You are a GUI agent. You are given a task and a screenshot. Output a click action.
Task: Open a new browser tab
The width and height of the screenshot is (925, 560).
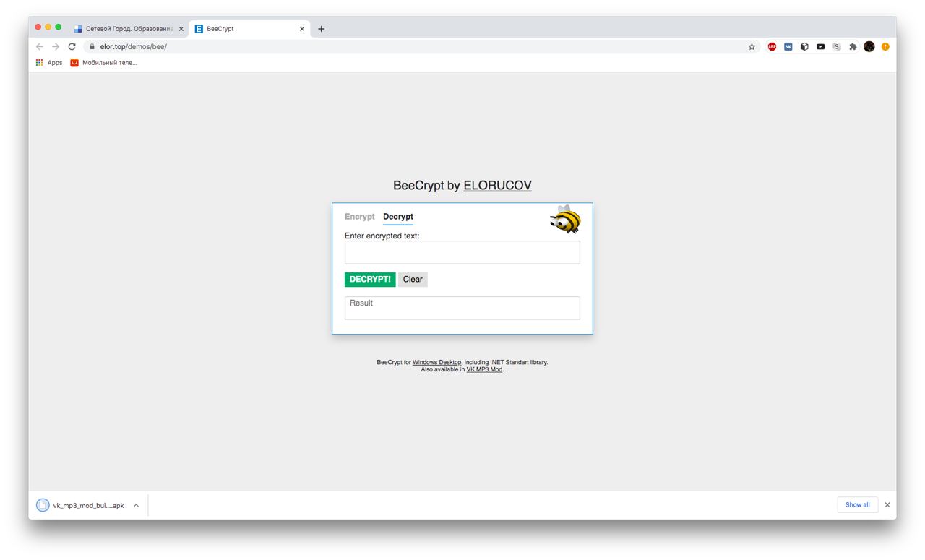click(x=322, y=29)
